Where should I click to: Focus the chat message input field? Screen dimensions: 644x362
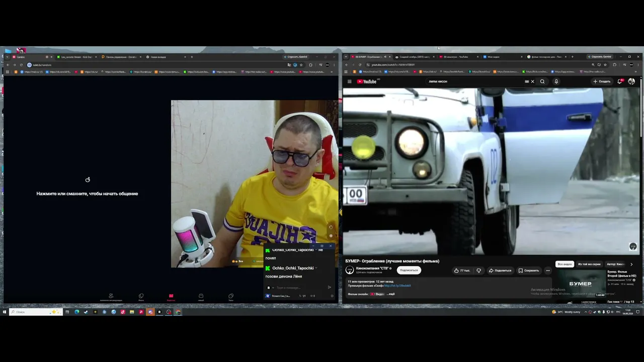tap(300, 288)
